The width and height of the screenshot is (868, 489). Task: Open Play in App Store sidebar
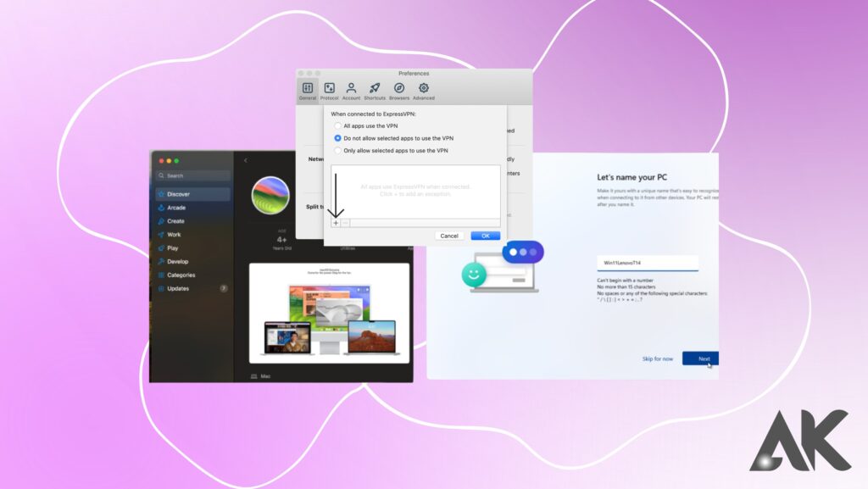[x=192, y=248]
